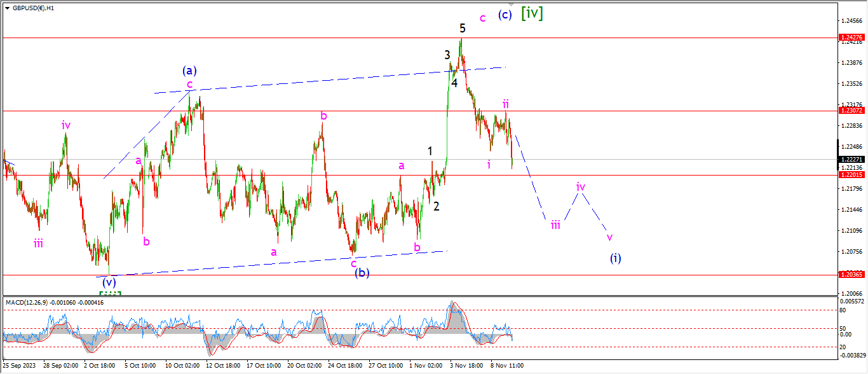Click the 8 Nov 11:00 time axis label
The height and width of the screenshot is (374, 868).
click(506, 366)
